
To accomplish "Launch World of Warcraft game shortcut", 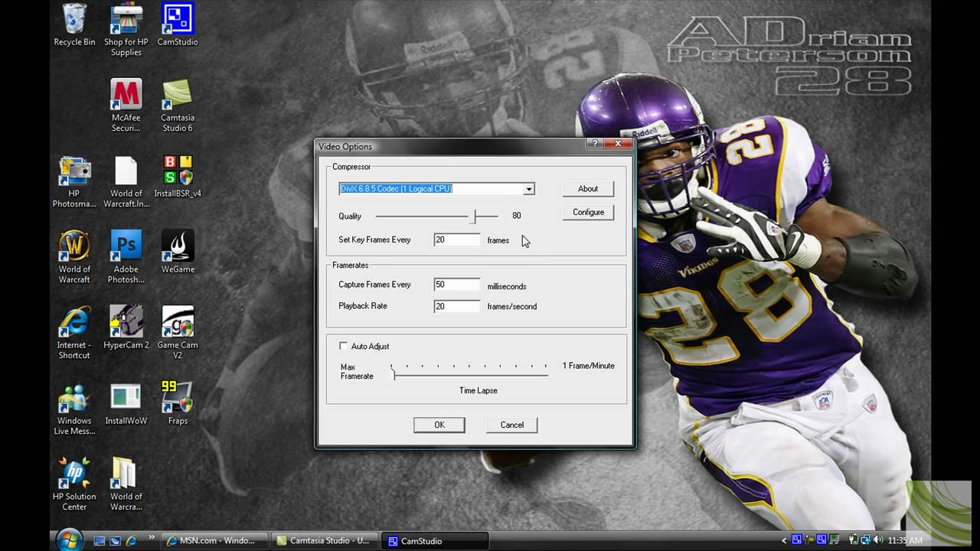I will pos(74,257).
